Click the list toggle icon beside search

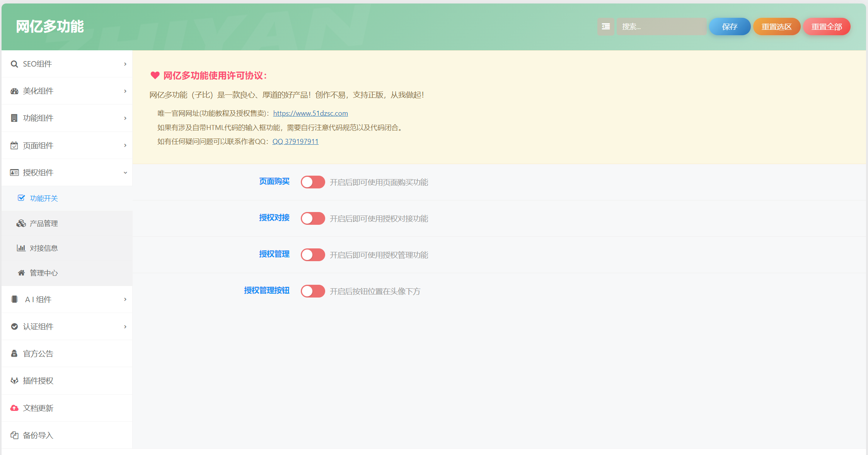(605, 27)
